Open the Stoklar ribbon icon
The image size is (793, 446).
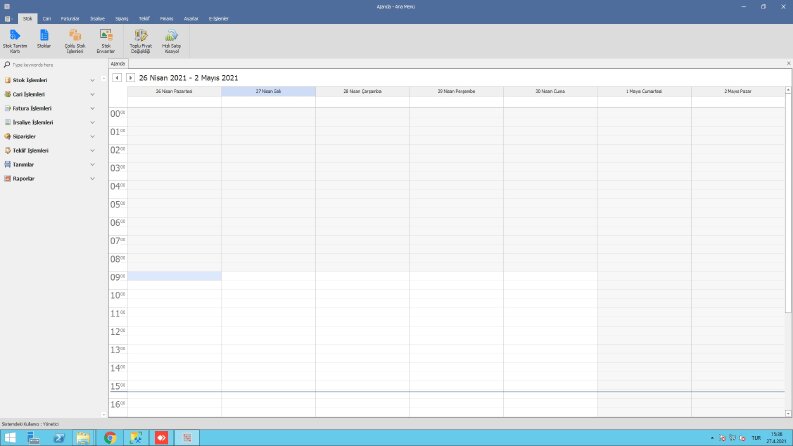[44, 39]
